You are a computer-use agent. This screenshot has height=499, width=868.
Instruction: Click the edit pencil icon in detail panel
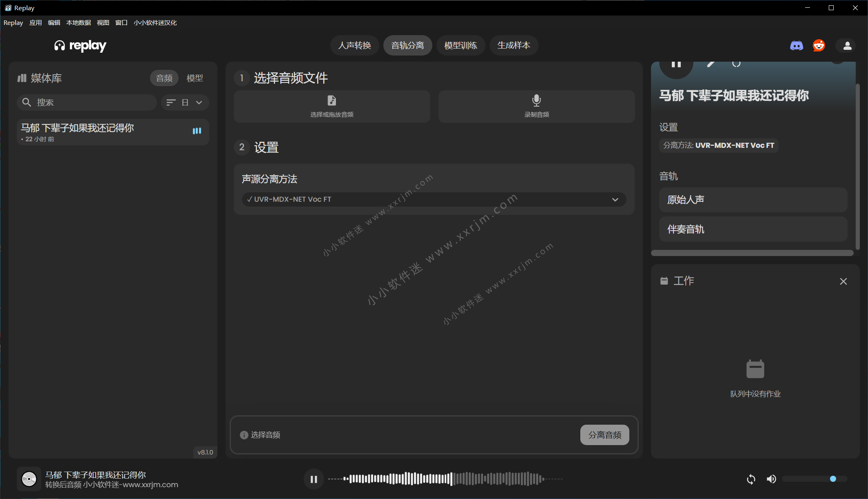point(711,64)
